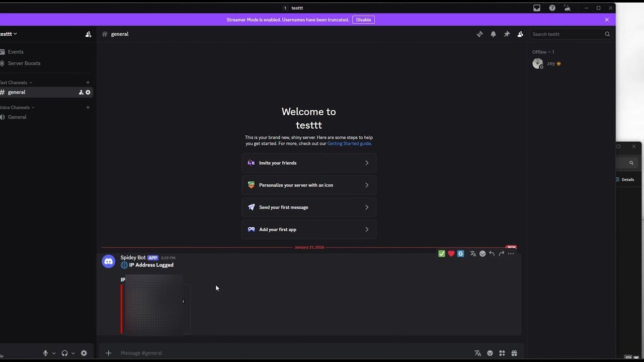Open User Settings gear
Image resolution: width=644 pixels, height=362 pixels.
click(84, 353)
